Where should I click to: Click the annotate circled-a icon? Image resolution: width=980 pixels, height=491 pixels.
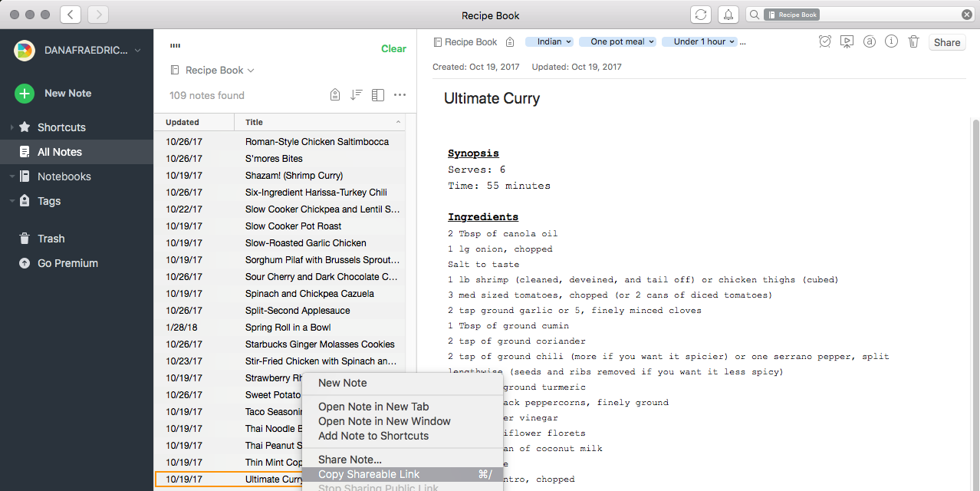point(870,42)
